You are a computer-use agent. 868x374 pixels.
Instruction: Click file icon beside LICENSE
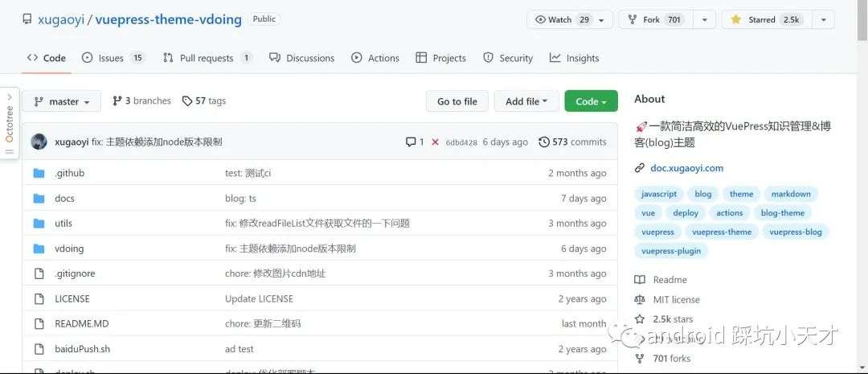39,298
